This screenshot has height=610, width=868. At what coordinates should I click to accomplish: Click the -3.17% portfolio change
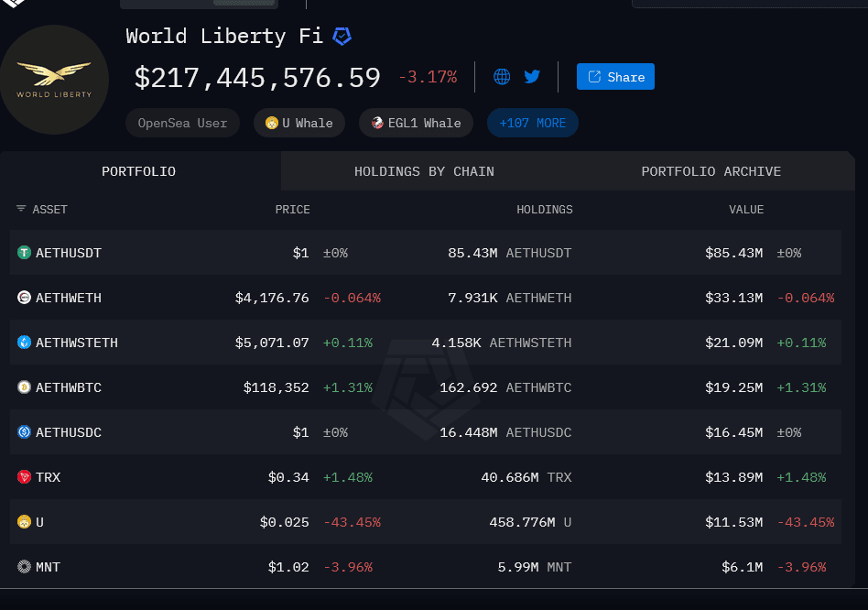pos(428,76)
